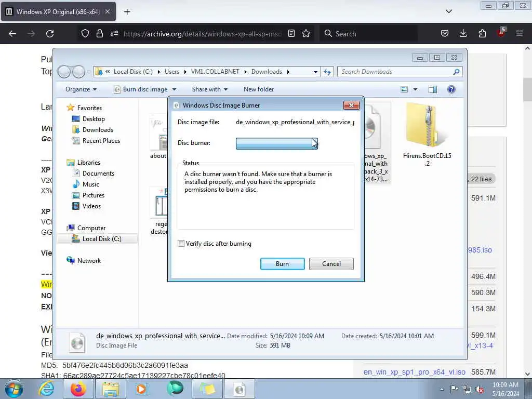Show hidden tray icons arrow
Image resolution: width=532 pixels, height=399 pixels.
click(x=442, y=390)
